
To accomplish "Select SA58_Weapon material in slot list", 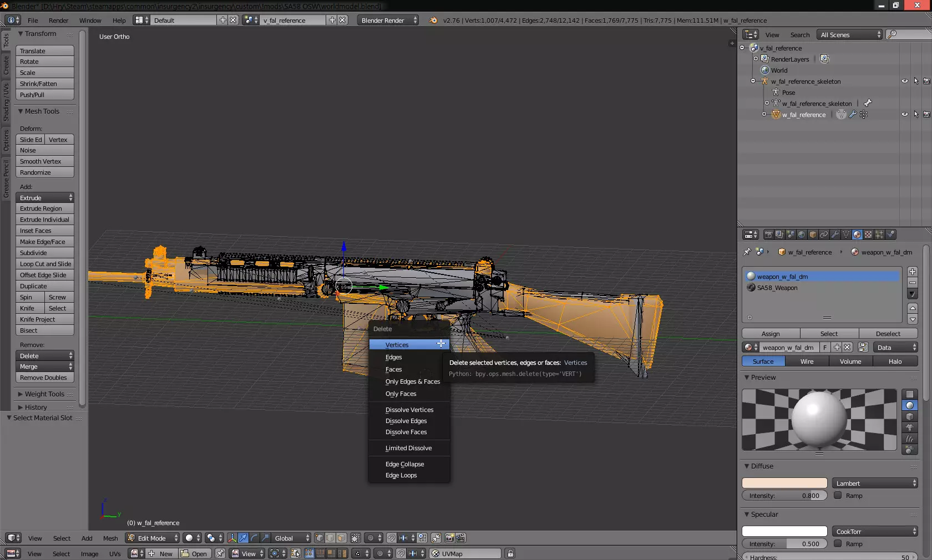I will (777, 288).
